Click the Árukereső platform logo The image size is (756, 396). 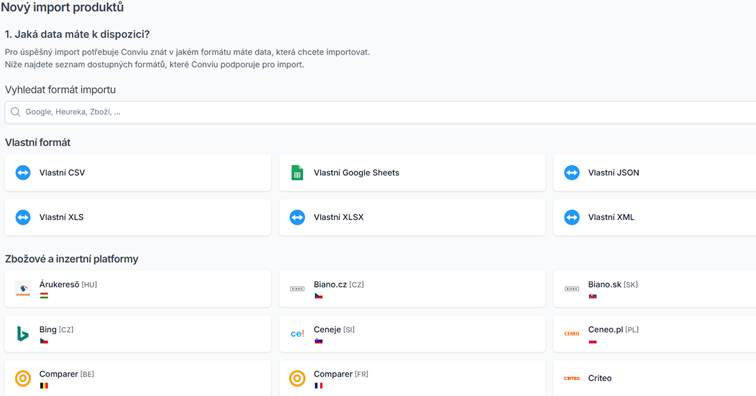tap(23, 289)
